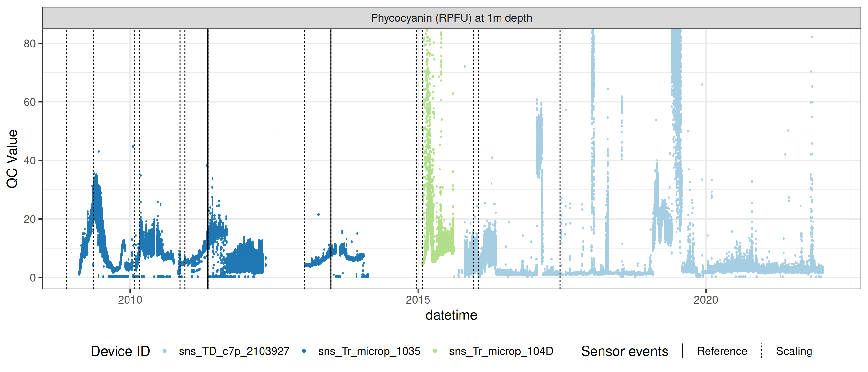The height and width of the screenshot is (372, 868).
Task: Click the solid Reference line legend key
Action: (x=683, y=351)
